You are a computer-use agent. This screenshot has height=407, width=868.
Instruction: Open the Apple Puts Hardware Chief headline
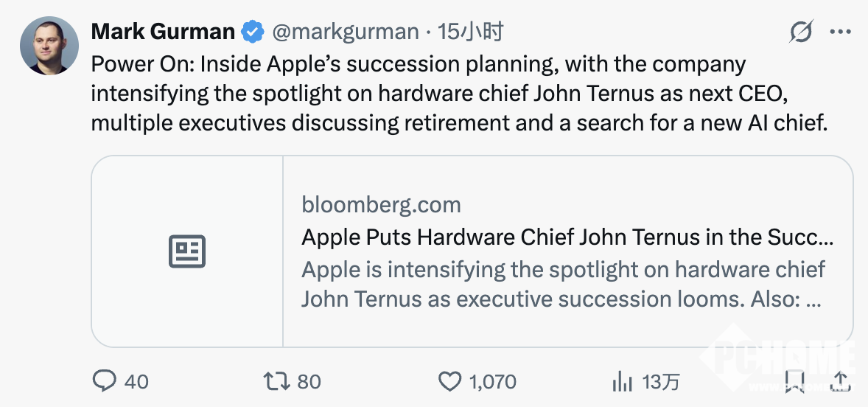pos(567,237)
